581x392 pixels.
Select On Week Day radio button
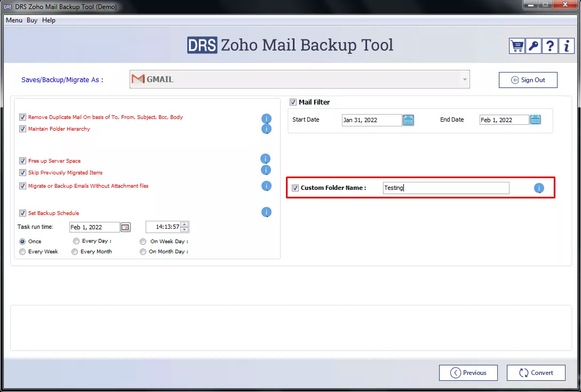[143, 242]
